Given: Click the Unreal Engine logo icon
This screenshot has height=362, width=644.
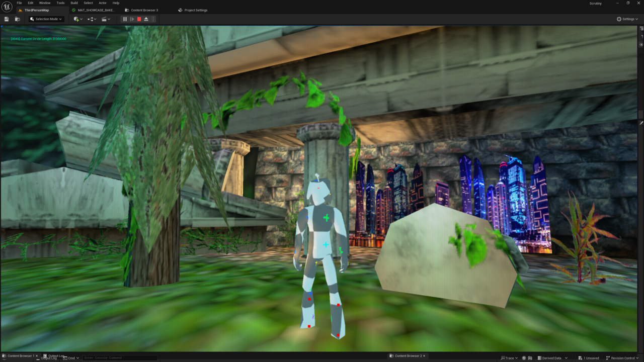Looking at the screenshot, I should coord(7,7).
